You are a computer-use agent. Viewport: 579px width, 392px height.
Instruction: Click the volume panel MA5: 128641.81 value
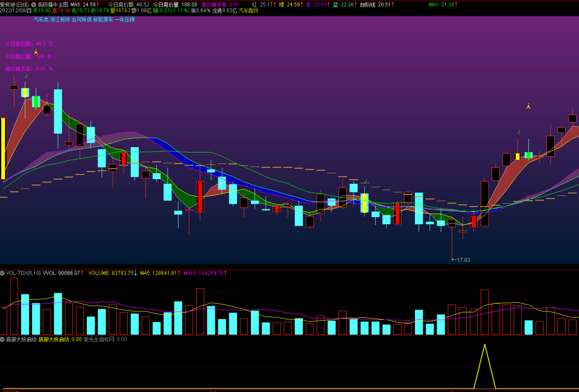click(x=160, y=273)
